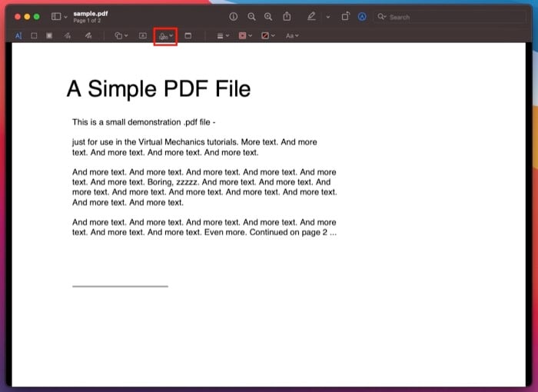The height and width of the screenshot is (392, 538).
Task: Focus the Search field
Action: [x=450, y=17]
